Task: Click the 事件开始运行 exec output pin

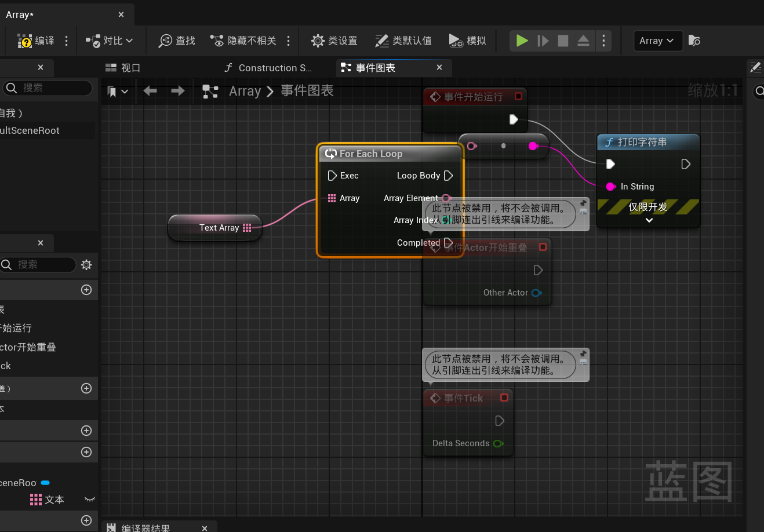Action: point(513,119)
